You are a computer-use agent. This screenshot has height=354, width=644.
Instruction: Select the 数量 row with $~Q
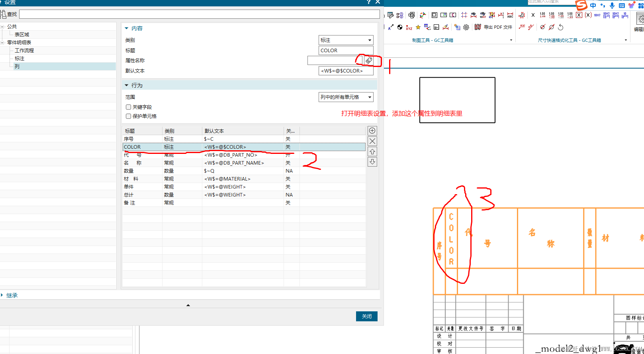pyautogui.click(x=244, y=171)
